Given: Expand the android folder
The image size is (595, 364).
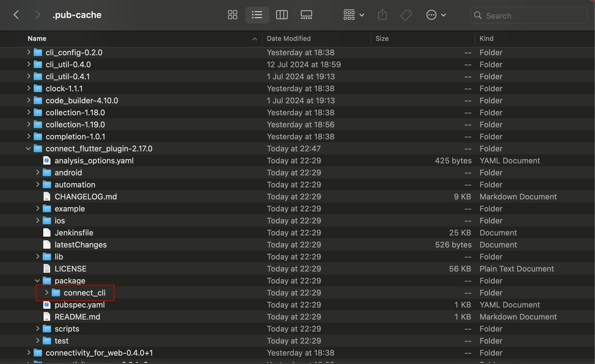Looking at the screenshot, I should 38,172.
